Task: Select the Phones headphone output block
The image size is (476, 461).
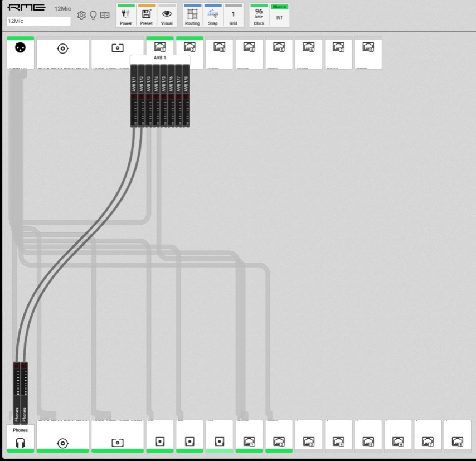Action: coord(21,437)
